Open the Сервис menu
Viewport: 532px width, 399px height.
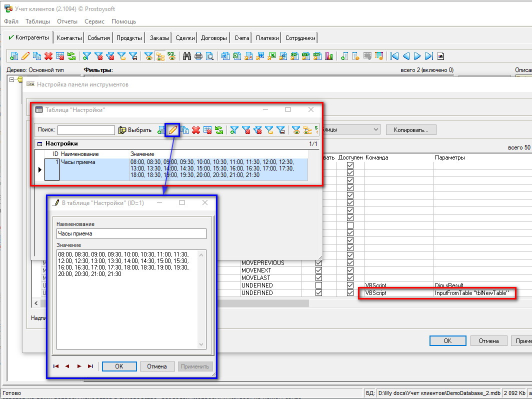[94, 21]
